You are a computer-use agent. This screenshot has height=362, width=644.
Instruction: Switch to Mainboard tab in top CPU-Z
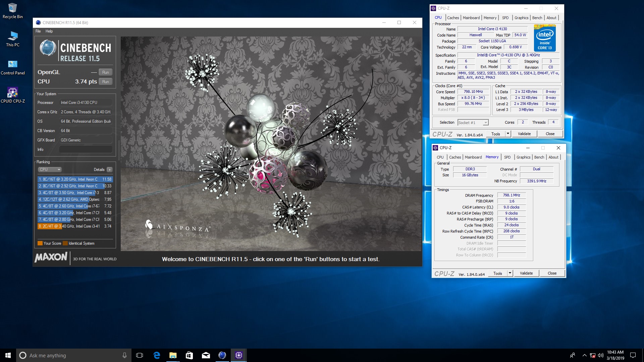[471, 18]
